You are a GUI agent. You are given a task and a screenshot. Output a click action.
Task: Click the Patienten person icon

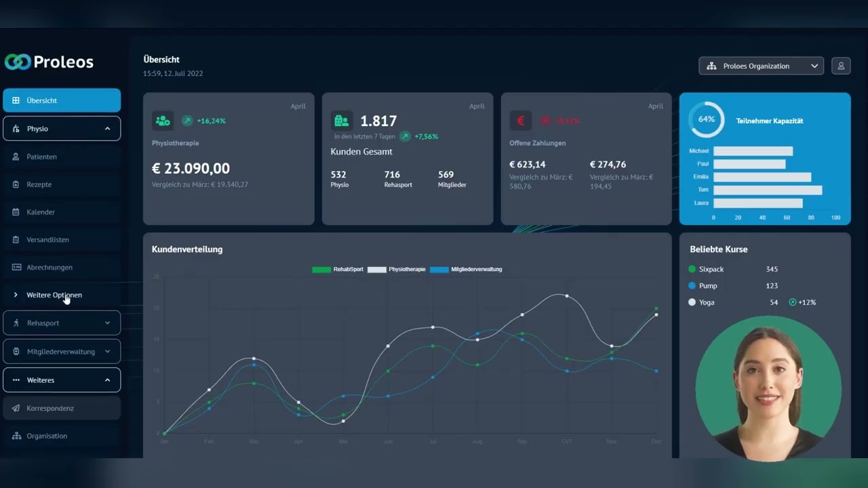click(x=16, y=157)
